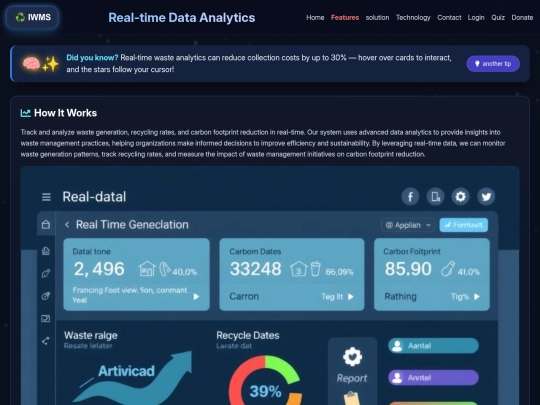
Task: Expand the Applian dropdown
Action: click(x=408, y=225)
